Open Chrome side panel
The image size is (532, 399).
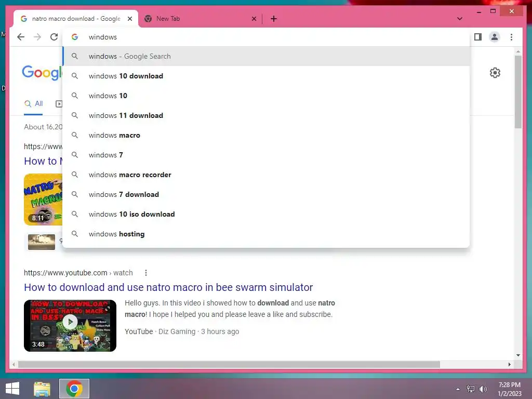(478, 37)
